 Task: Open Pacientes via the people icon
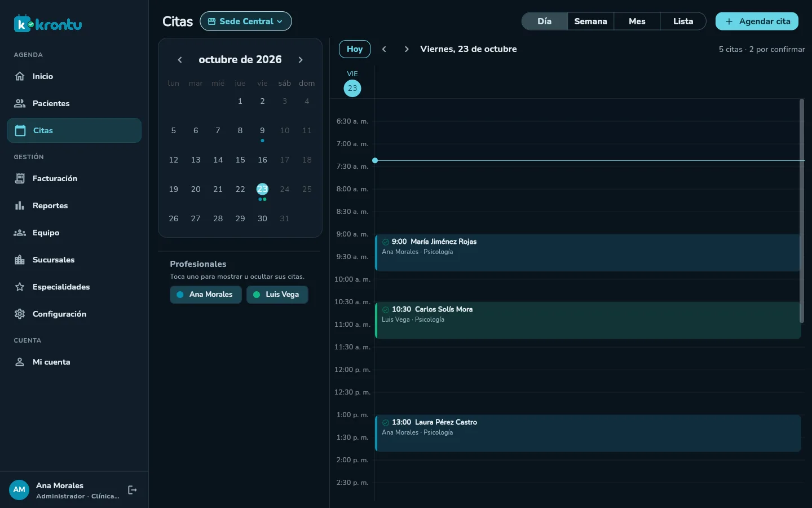20,103
